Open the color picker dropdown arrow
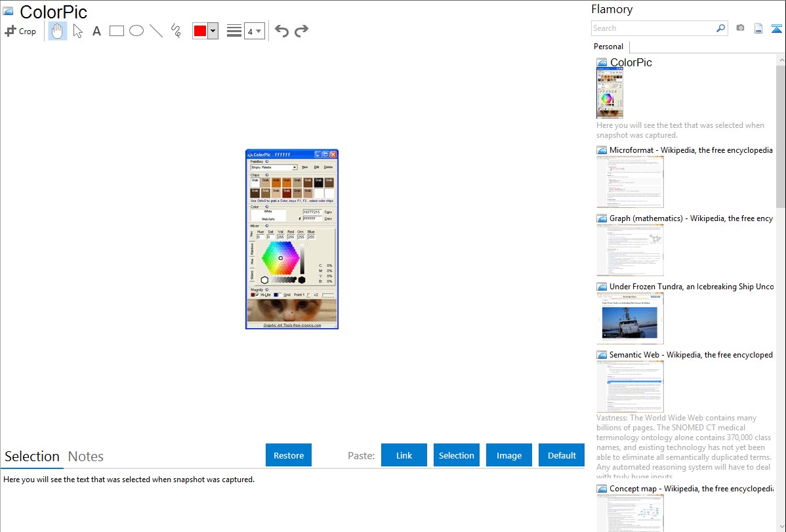This screenshot has height=532, width=786. [x=213, y=31]
